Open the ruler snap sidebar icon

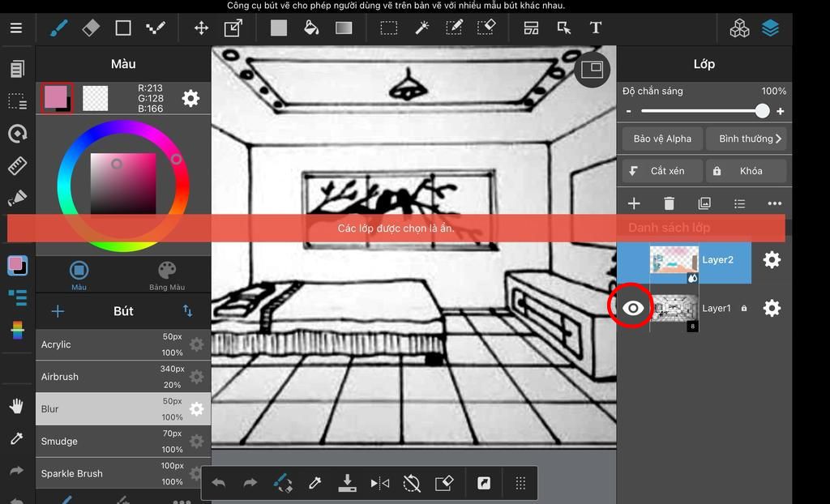pyautogui.click(x=17, y=166)
